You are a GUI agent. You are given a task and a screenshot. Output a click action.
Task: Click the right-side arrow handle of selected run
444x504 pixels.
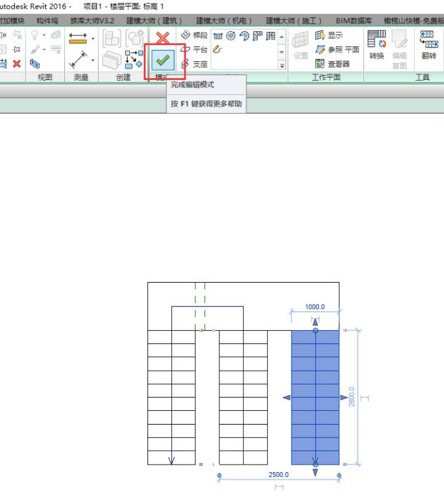(344, 398)
